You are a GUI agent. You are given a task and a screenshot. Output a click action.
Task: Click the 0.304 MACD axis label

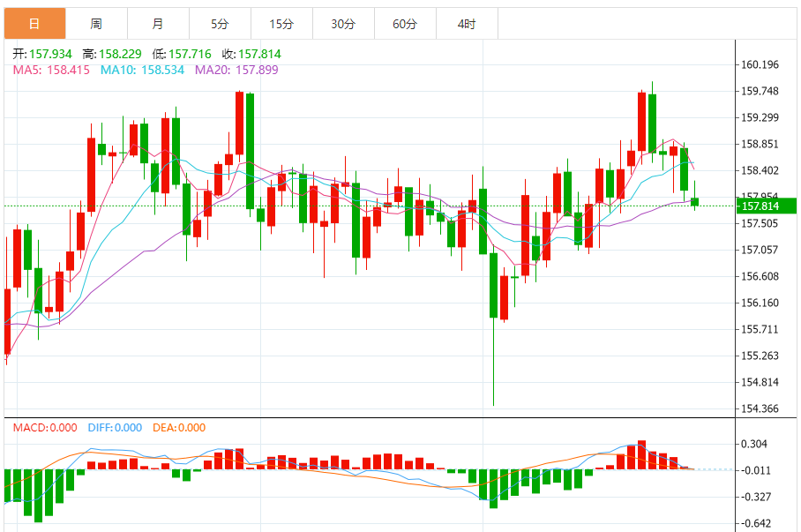(754, 444)
